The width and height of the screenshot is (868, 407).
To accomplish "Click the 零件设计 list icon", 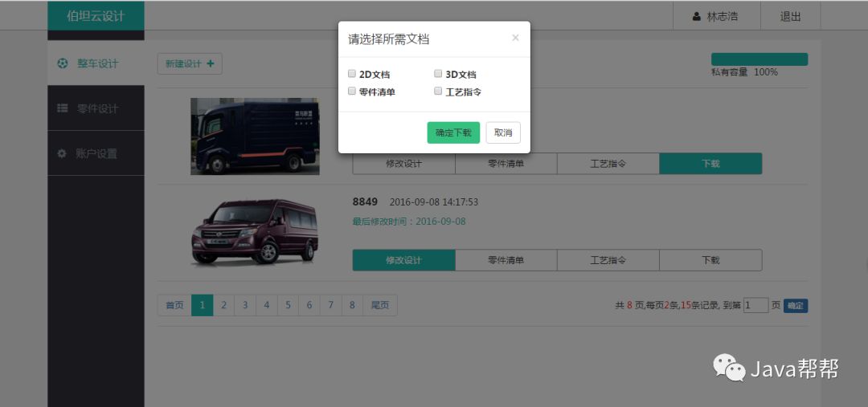I will 63,108.
